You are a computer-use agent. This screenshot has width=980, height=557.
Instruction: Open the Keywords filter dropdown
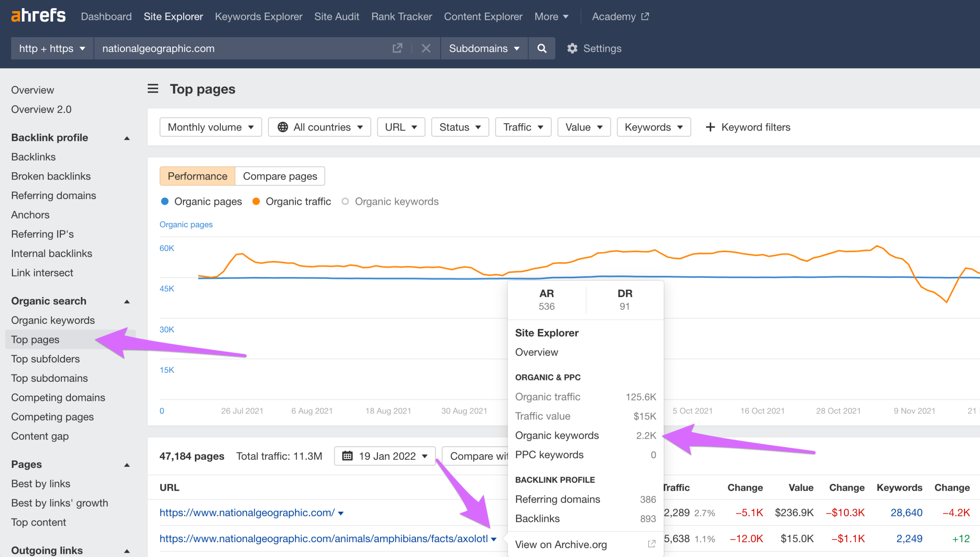[x=653, y=127]
